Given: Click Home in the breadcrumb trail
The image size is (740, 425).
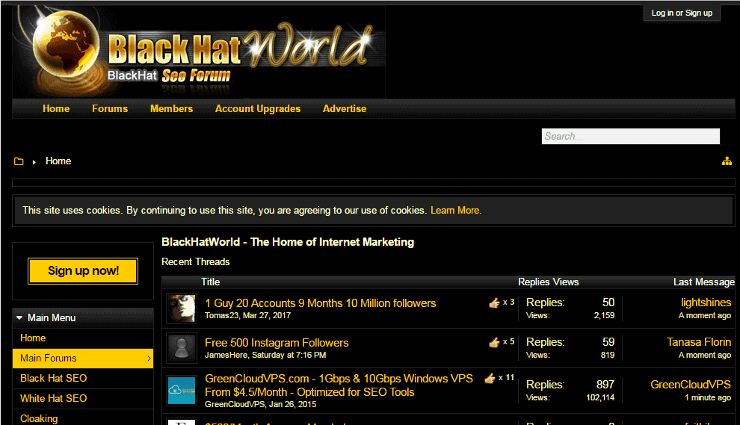Looking at the screenshot, I should click(x=58, y=161).
